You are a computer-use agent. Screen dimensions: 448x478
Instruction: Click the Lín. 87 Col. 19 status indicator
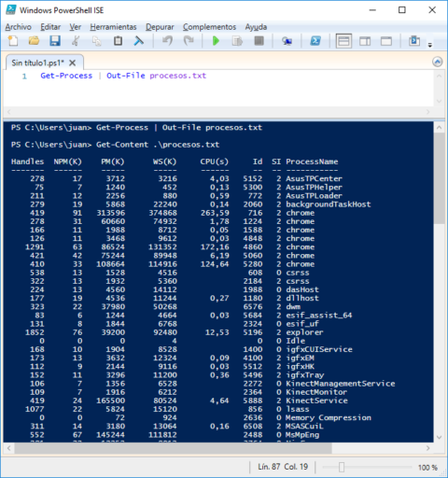283,467
